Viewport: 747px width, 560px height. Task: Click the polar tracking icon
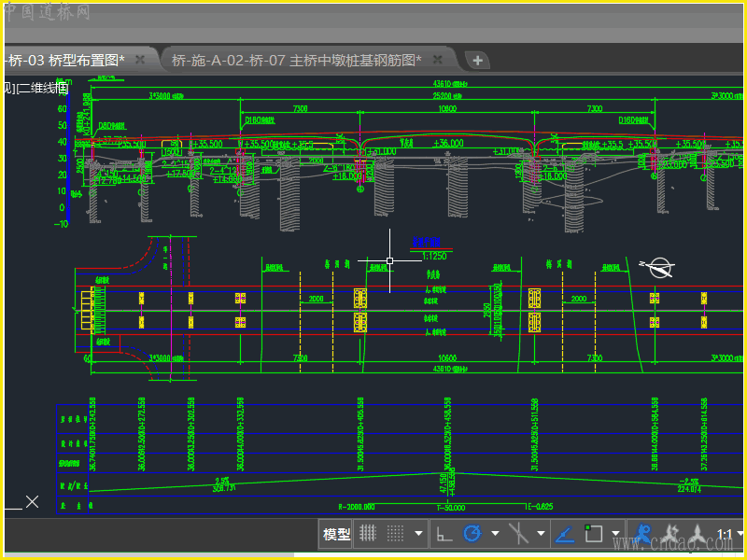(x=472, y=534)
